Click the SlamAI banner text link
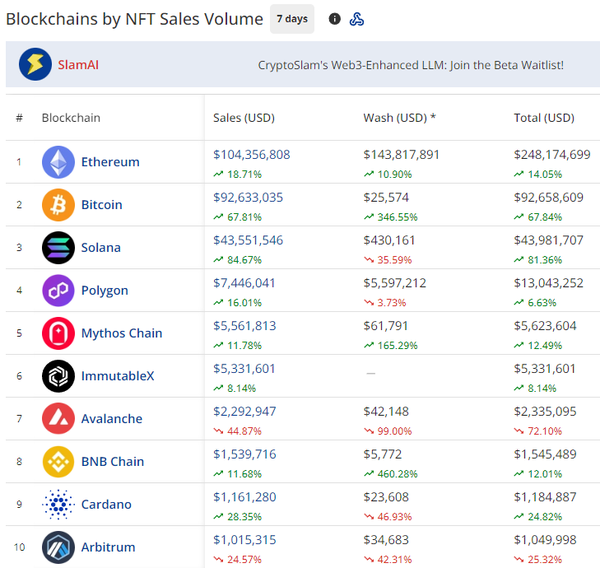Image resolution: width=600 pixels, height=568 pixels. coord(80,65)
